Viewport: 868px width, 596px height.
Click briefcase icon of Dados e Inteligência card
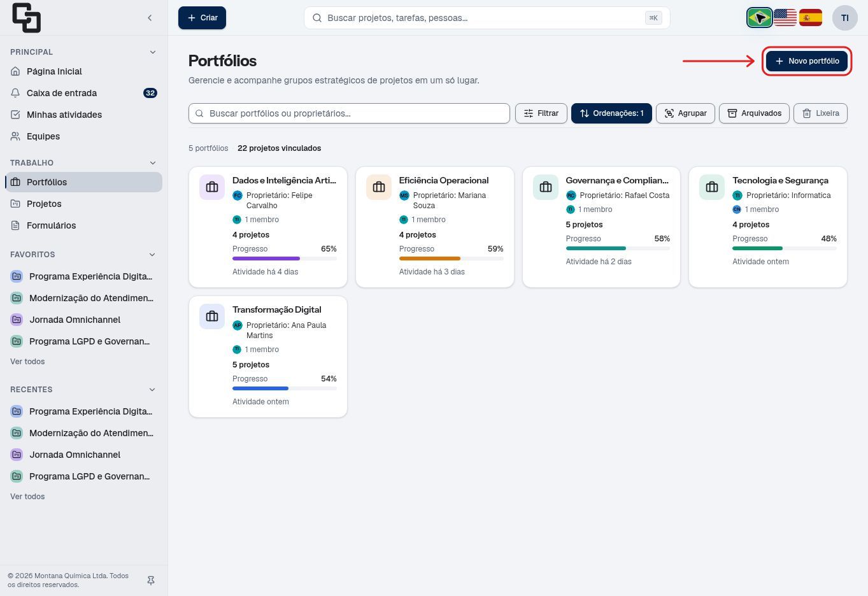click(x=212, y=187)
